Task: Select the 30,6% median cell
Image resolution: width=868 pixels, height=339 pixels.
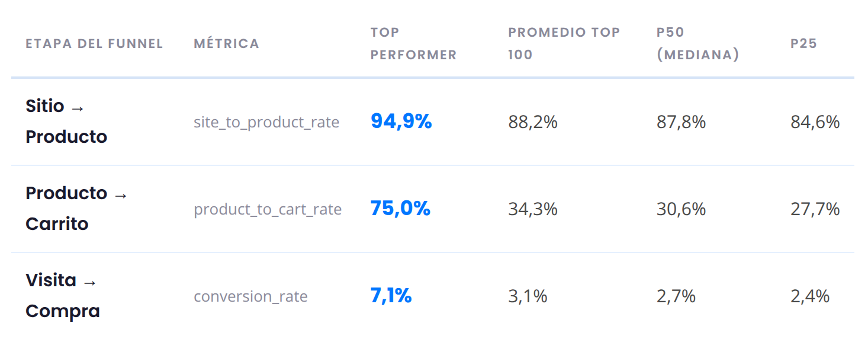Action: 681,209
